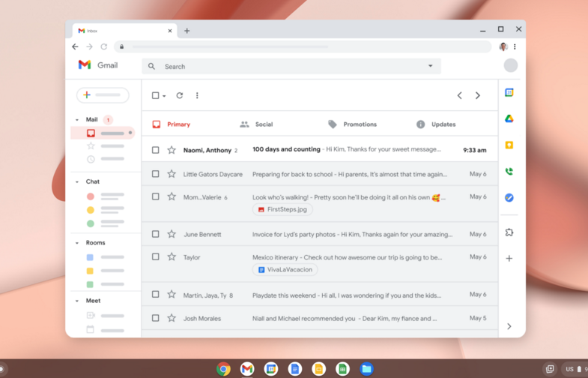Select the Naomi, Anthony email checkbox
Screen dimensions: 588x378
[x=155, y=150]
